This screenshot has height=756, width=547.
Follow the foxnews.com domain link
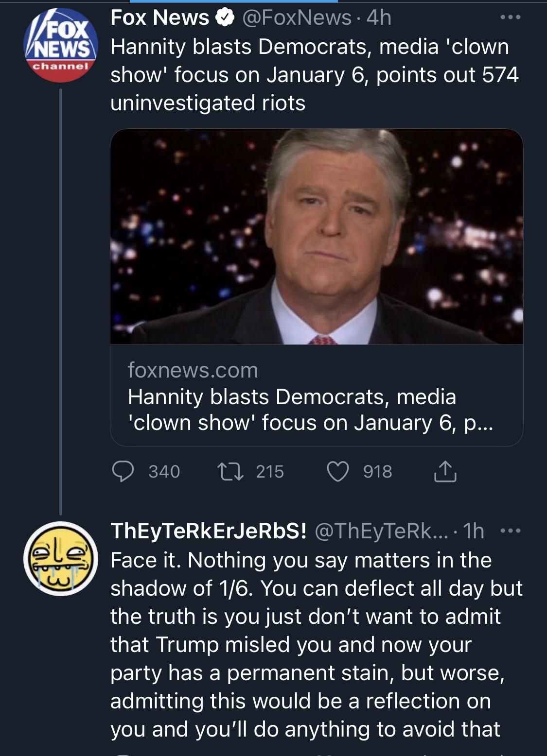coord(193,370)
